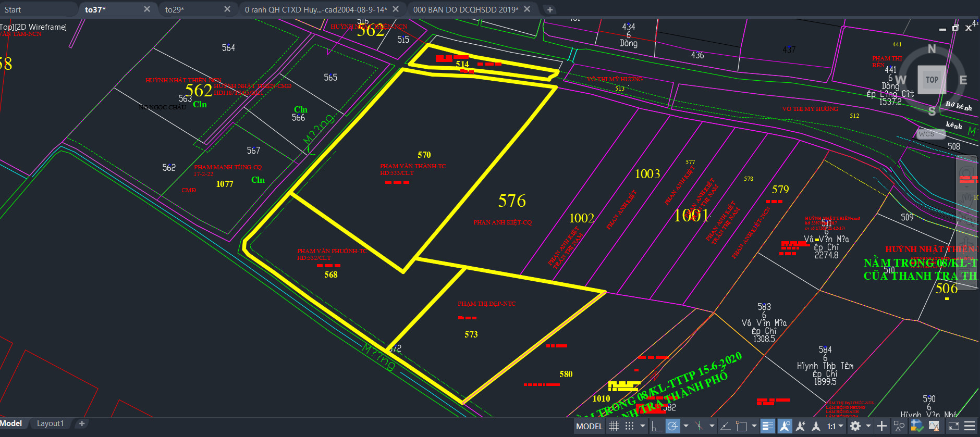Select parcel number 568 label
This screenshot has width=980, height=437.
(x=331, y=274)
